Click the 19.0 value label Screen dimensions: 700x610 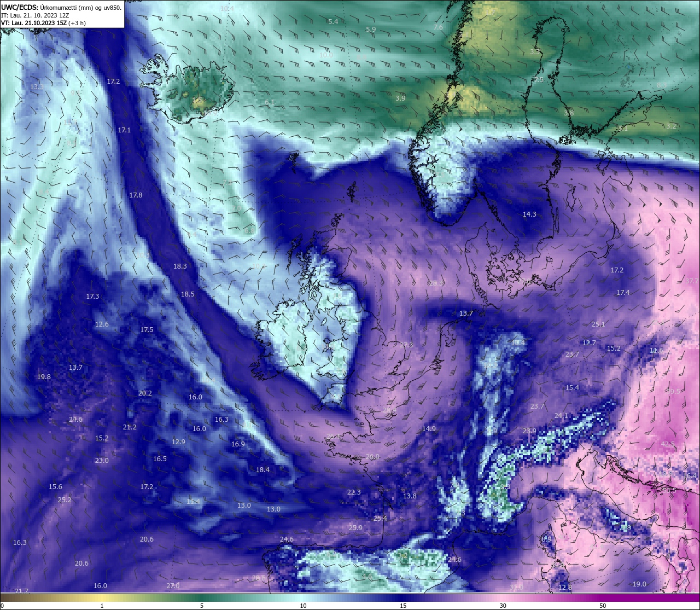[639, 584]
